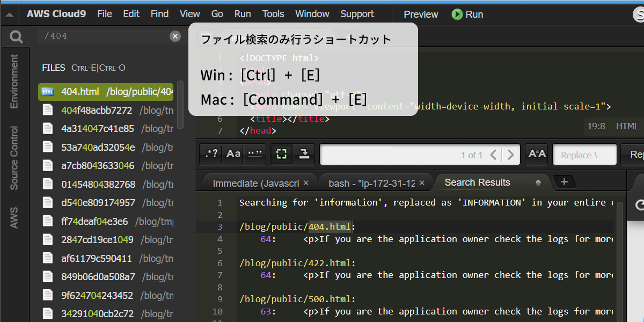This screenshot has width=644, height=322.
Task: Open the Tools menu
Action: pos(273,14)
